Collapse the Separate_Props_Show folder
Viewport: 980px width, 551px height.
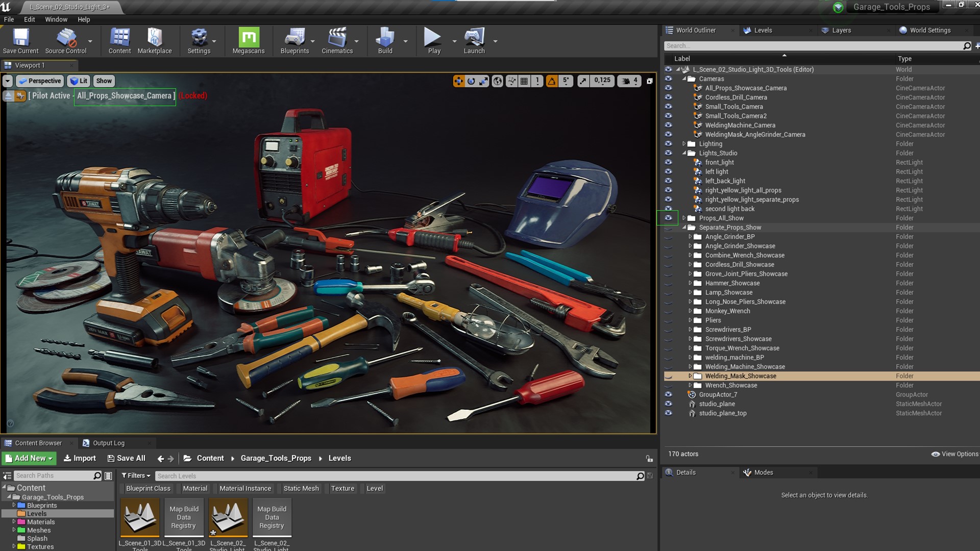coord(684,228)
